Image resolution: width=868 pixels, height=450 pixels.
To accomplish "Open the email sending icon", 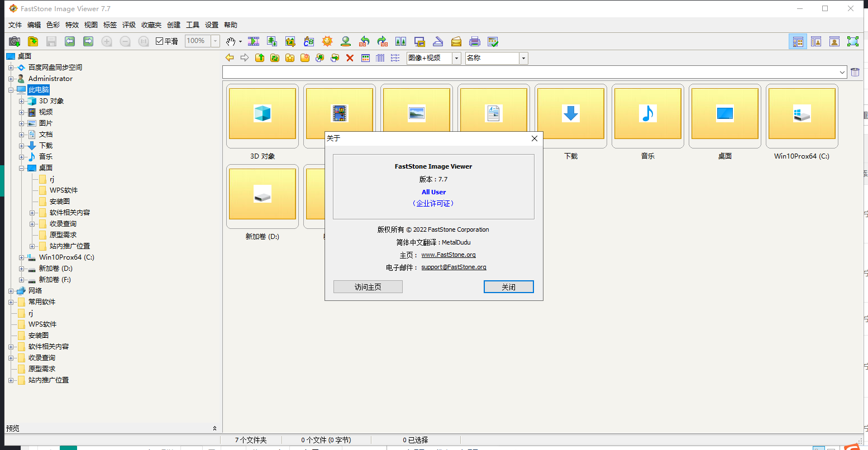I will pos(456,41).
